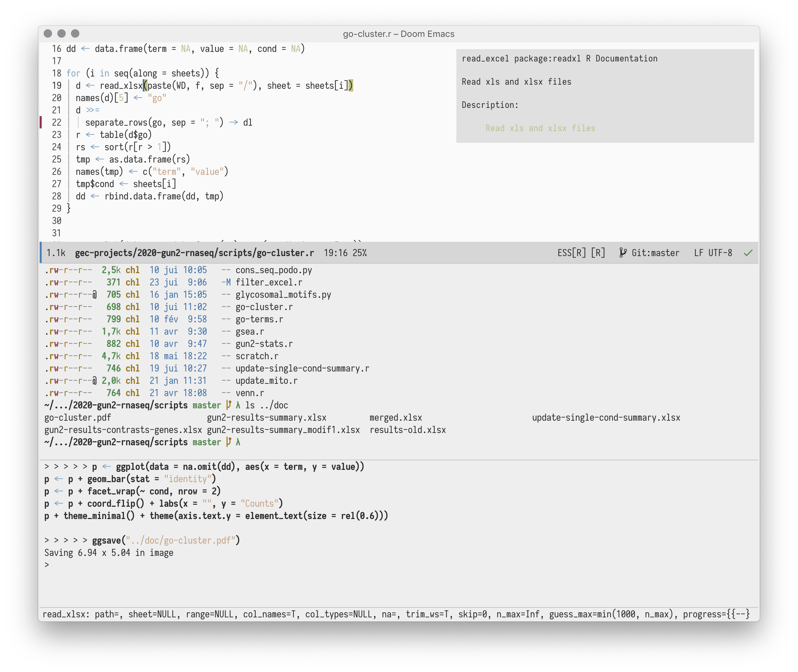Click the macOS yellow minimize window button
This screenshot has width=798, height=672.
[x=61, y=33]
